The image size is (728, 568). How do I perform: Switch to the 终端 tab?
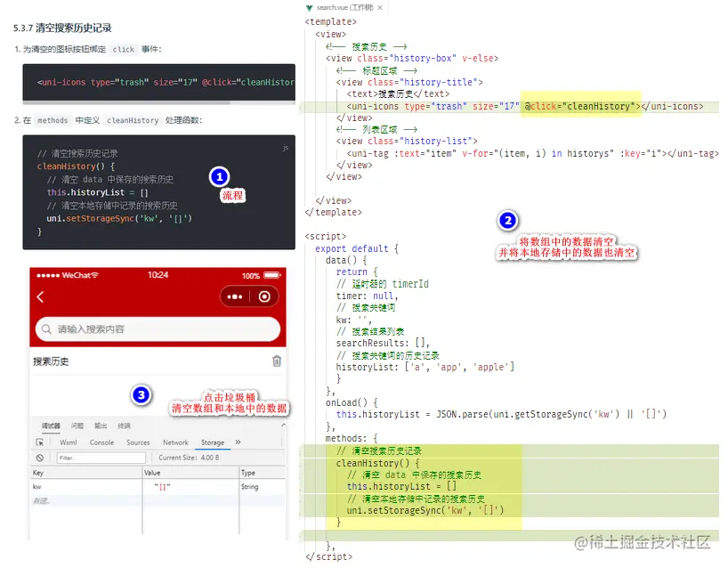click(x=124, y=426)
